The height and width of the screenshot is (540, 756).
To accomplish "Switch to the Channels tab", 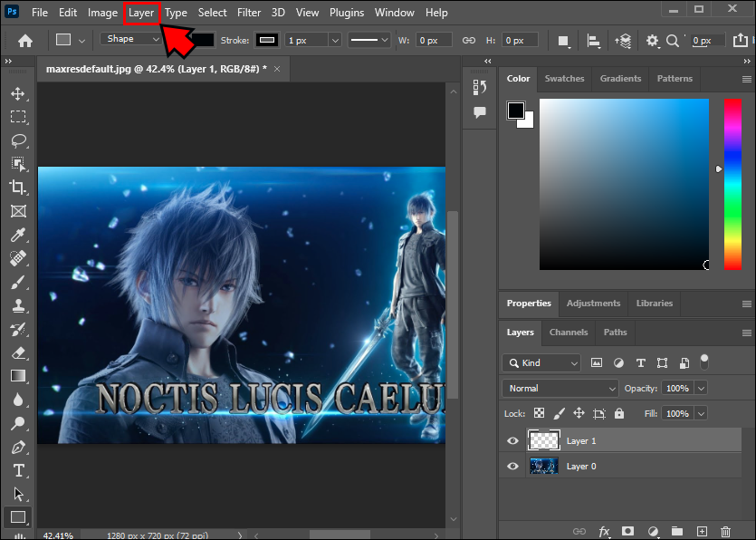I will point(569,333).
